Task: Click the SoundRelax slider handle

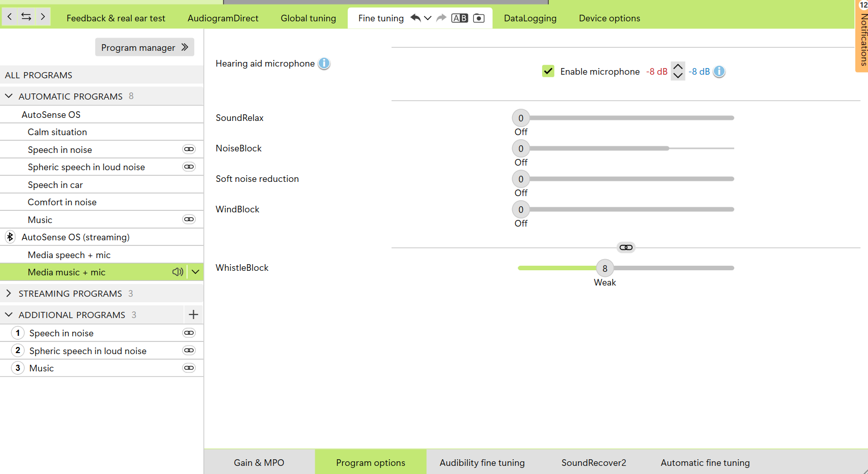Action: pos(521,118)
